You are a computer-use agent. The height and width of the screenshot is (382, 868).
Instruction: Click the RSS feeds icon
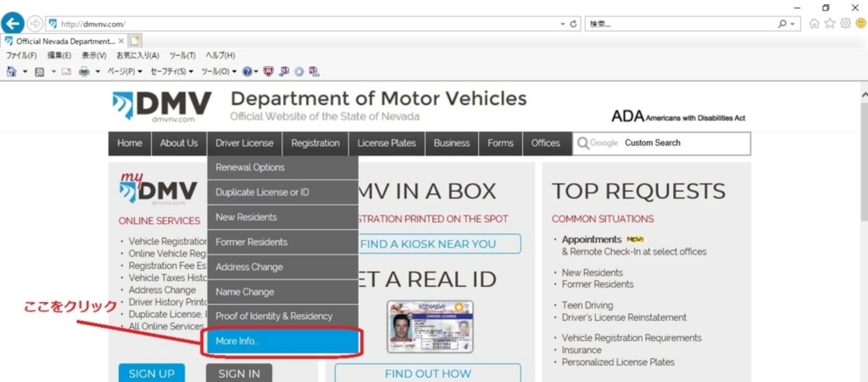coord(39,72)
